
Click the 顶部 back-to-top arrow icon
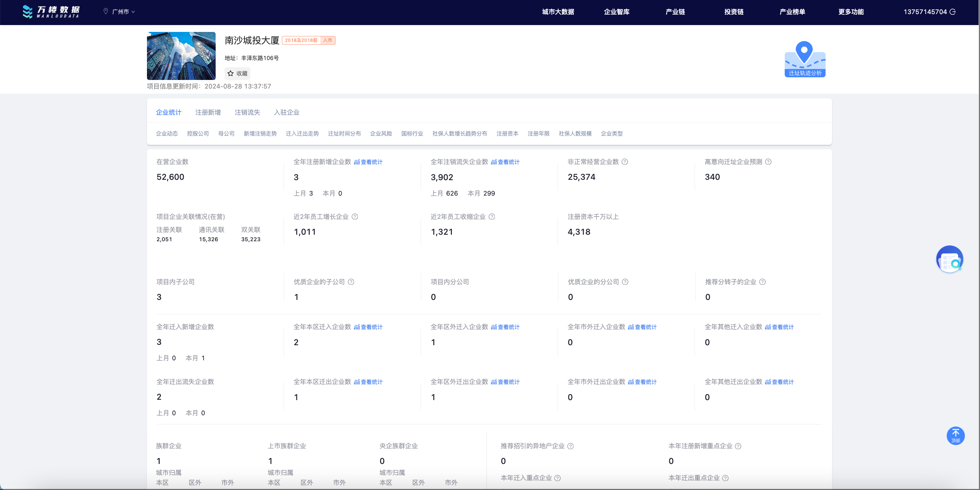(955, 435)
